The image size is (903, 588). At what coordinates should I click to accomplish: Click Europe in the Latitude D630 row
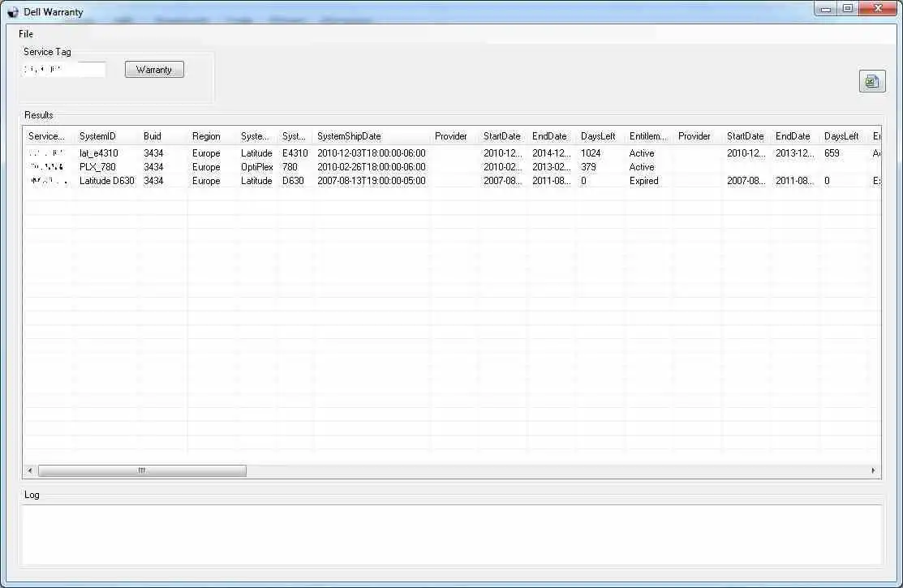206,181
